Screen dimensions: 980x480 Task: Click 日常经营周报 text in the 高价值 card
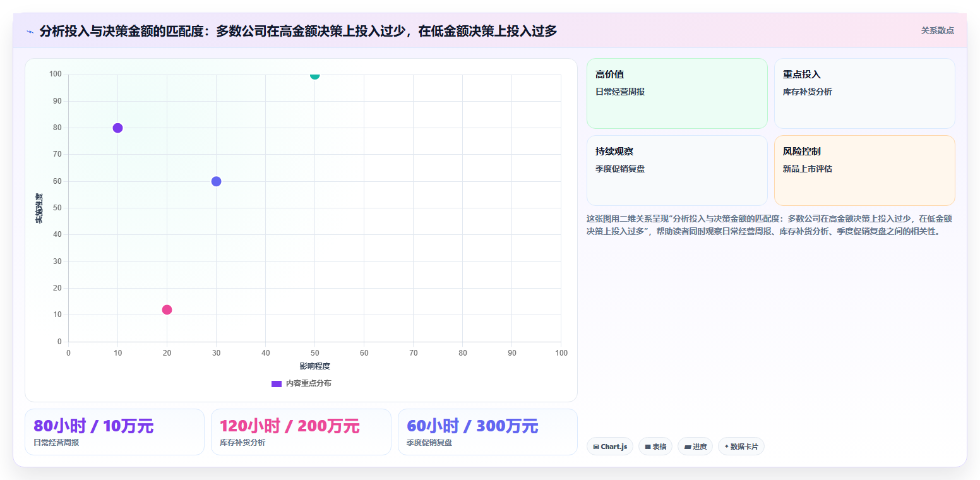click(x=620, y=92)
